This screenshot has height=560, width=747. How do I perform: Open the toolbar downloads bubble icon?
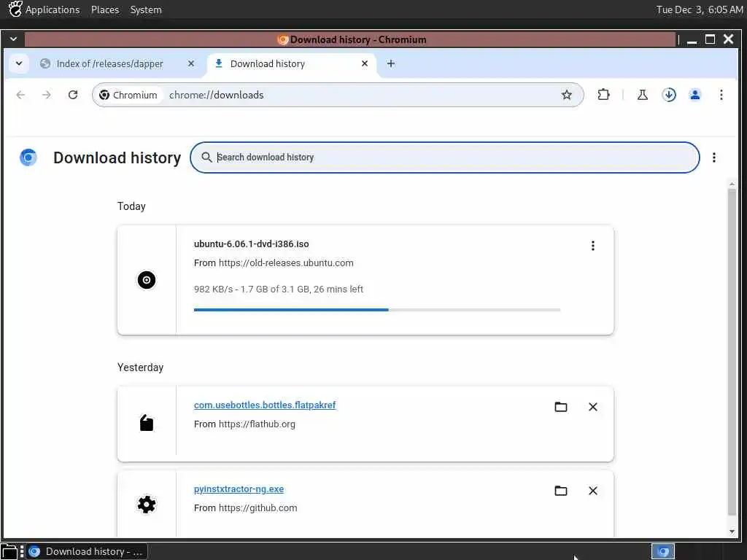pyautogui.click(x=669, y=95)
